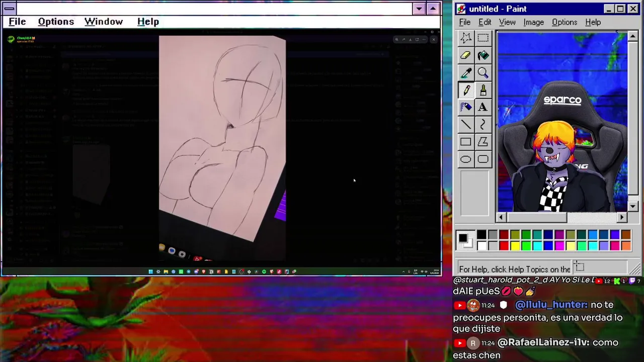Image resolution: width=644 pixels, height=362 pixels.
Task: Select the rectangular Select tool in Paint
Action: coord(483,38)
